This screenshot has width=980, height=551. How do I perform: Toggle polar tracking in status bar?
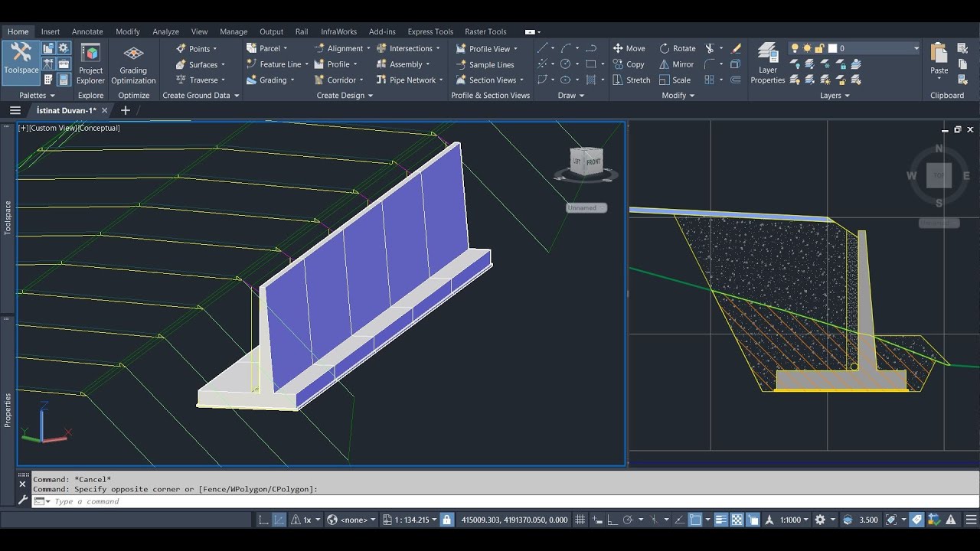click(x=628, y=520)
